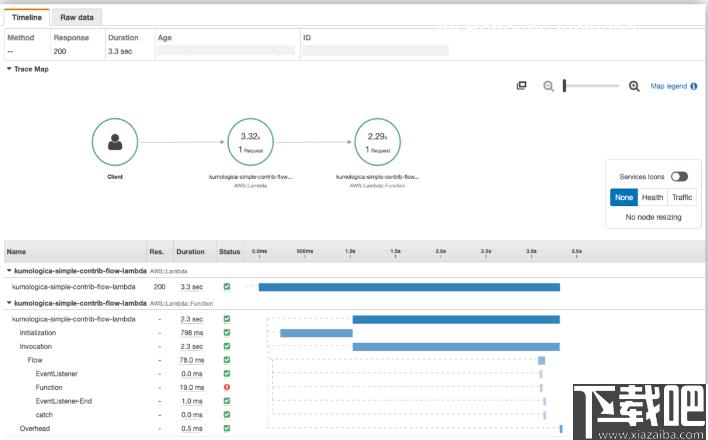The width and height of the screenshot is (708, 440).
Task: Switch to the Raw data tab
Action: coord(76,17)
